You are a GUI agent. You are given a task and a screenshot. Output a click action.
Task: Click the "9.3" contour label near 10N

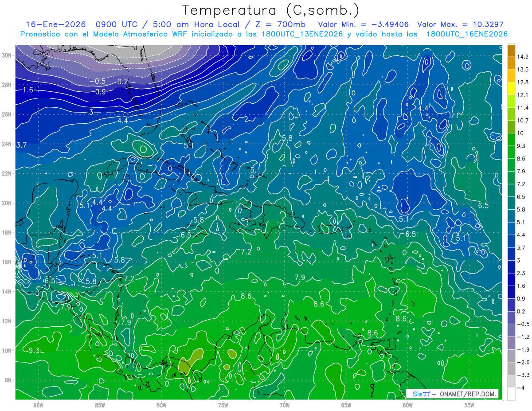point(34,351)
